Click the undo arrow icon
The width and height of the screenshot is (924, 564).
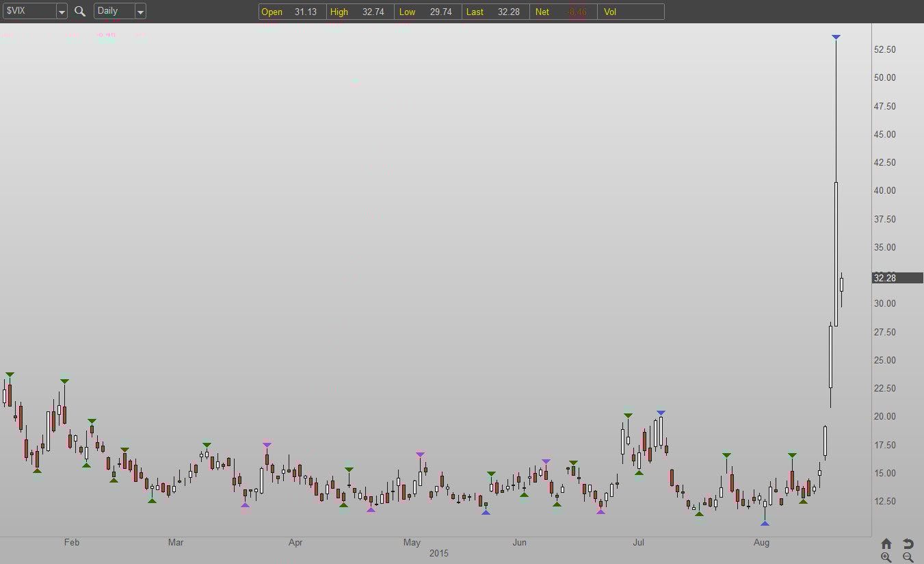pos(908,543)
